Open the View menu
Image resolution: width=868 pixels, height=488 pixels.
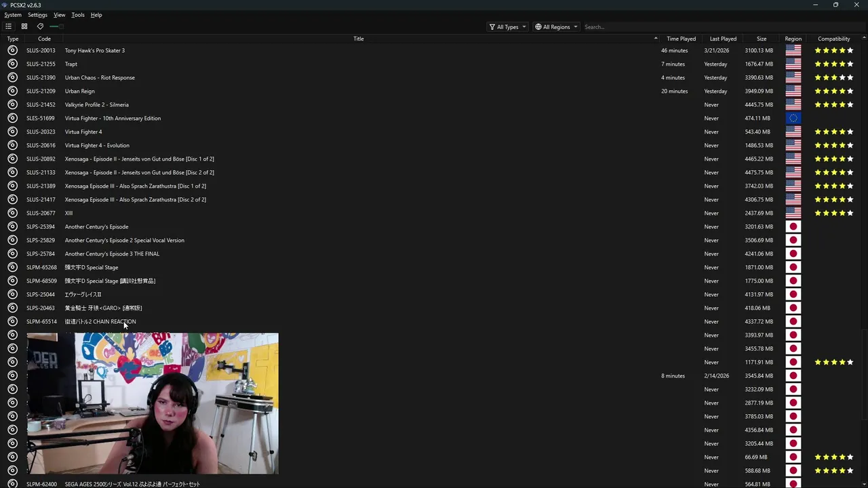pyautogui.click(x=60, y=15)
